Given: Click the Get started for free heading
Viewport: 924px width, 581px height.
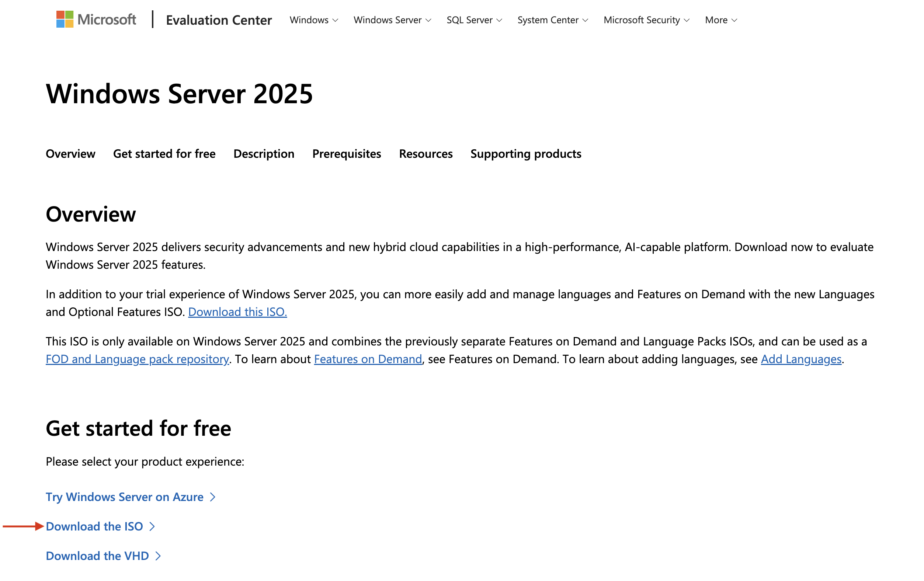Looking at the screenshot, I should click(138, 428).
